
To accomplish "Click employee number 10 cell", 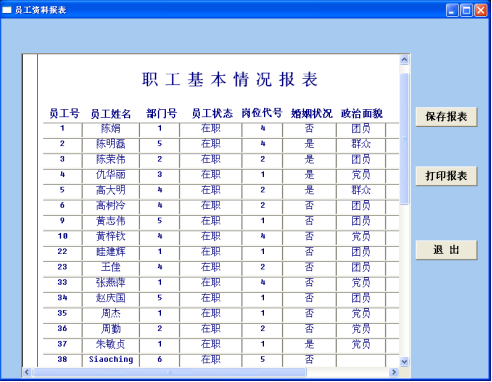I will (x=62, y=236).
